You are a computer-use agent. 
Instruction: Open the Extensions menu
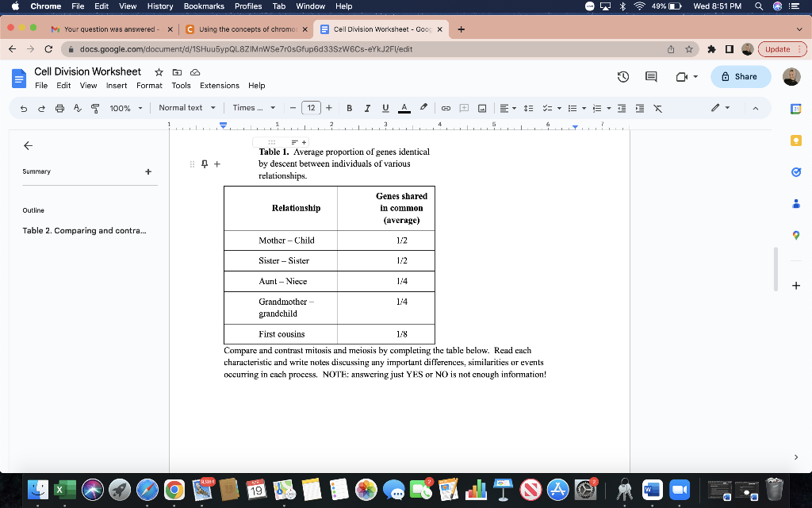[220, 86]
